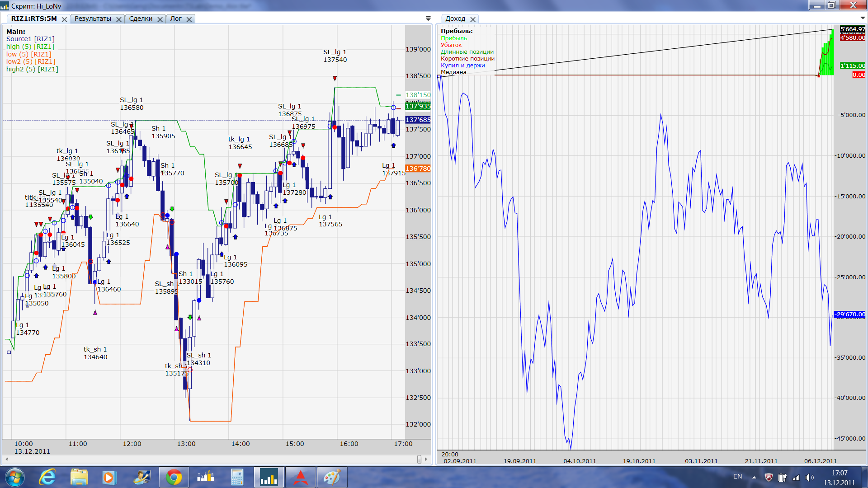868x488 pixels.
Task: Click the 'high (5) [RIZ1]' legend entry
Action: pos(30,47)
